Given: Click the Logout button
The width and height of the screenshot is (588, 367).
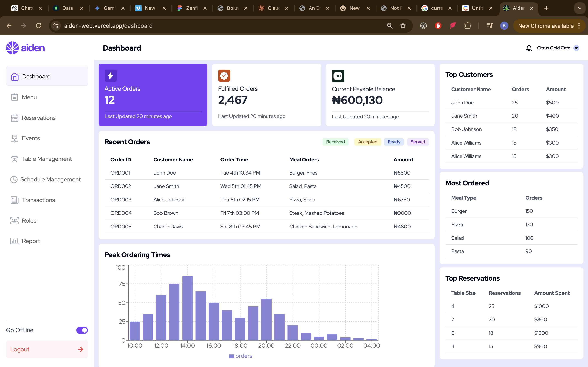Looking at the screenshot, I should (x=47, y=349).
